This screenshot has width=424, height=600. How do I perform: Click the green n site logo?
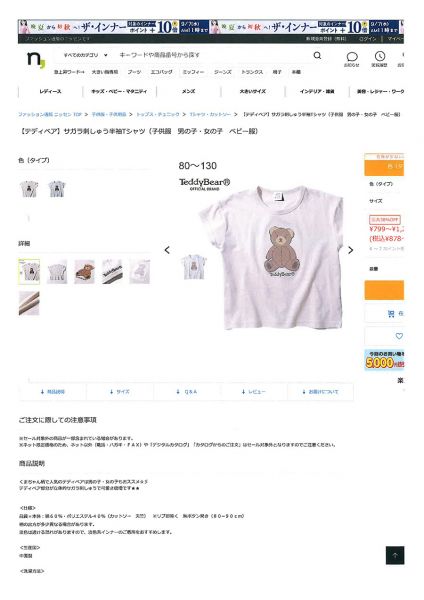(36, 60)
